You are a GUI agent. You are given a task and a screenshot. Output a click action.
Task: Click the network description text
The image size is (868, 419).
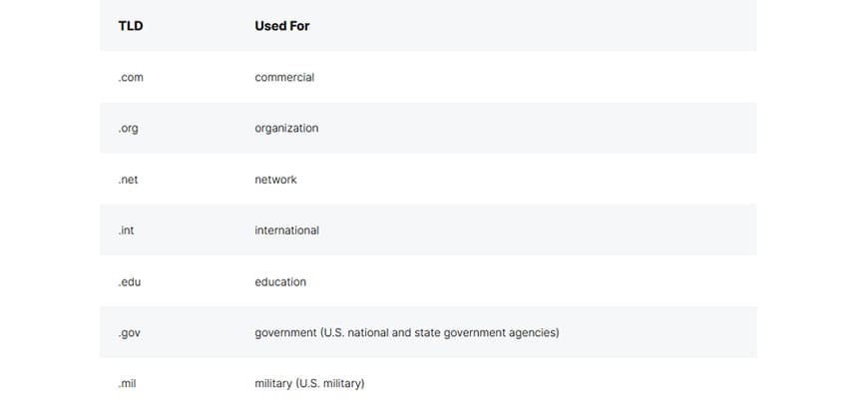[x=275, y=180]
